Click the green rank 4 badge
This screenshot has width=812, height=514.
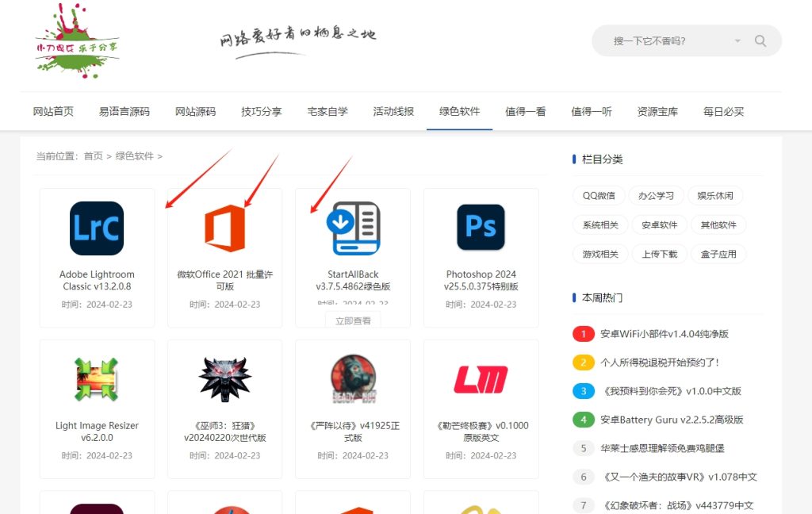click(584, 419)
